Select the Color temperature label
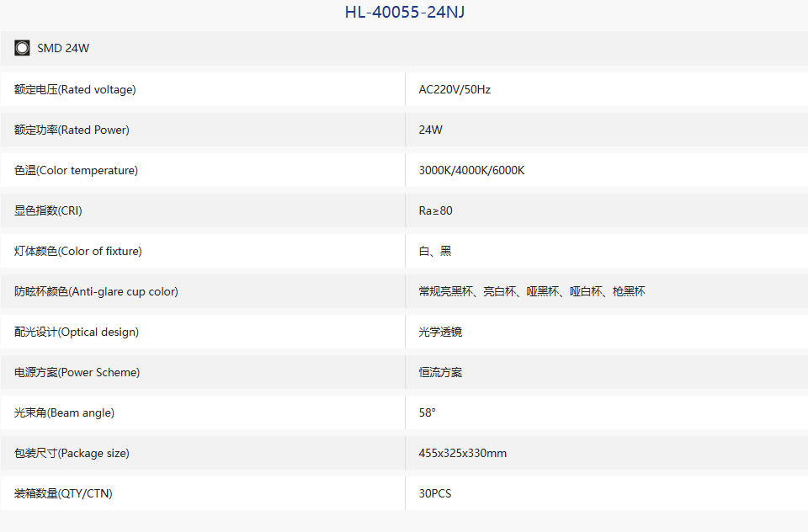Image resolution: width=808 pixels, height=532 pixels. pos(77,171)
